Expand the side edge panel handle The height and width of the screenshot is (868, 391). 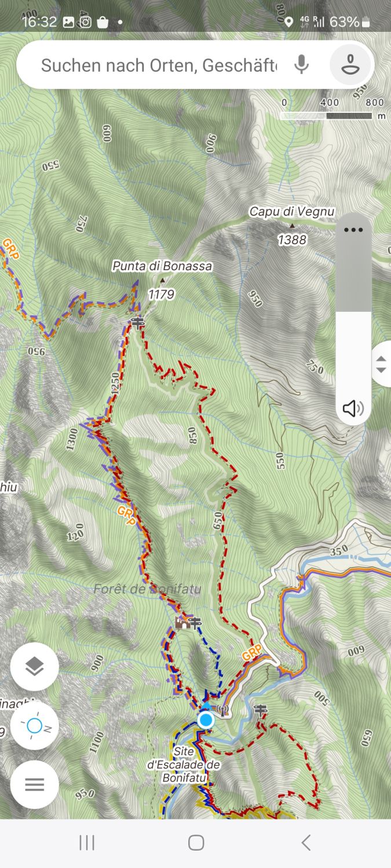pos(381,365)
